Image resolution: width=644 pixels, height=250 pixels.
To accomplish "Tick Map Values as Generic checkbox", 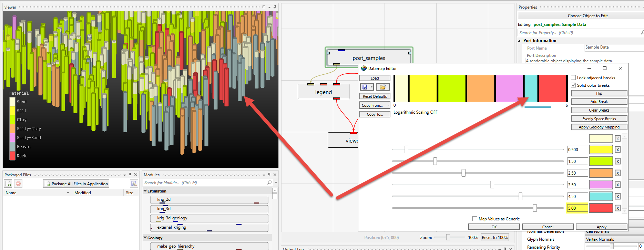I will click(475, 219).
